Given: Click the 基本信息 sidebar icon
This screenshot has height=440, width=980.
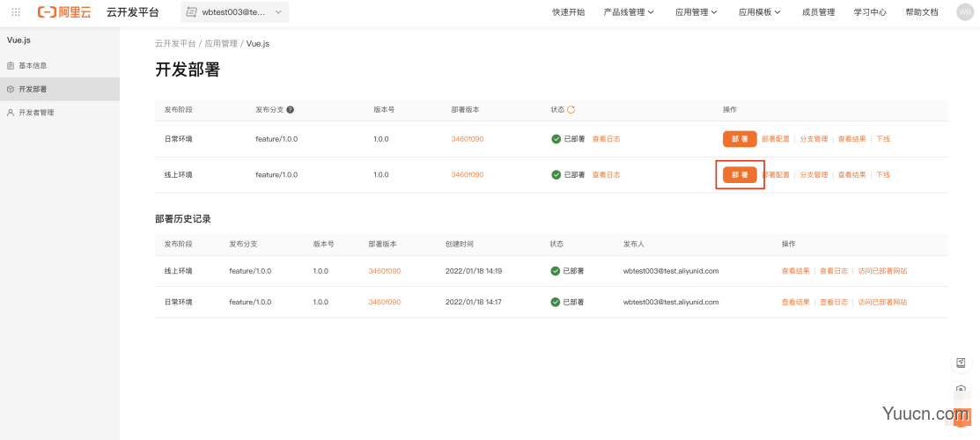Looking at the screenshot, I should (11, 66).
